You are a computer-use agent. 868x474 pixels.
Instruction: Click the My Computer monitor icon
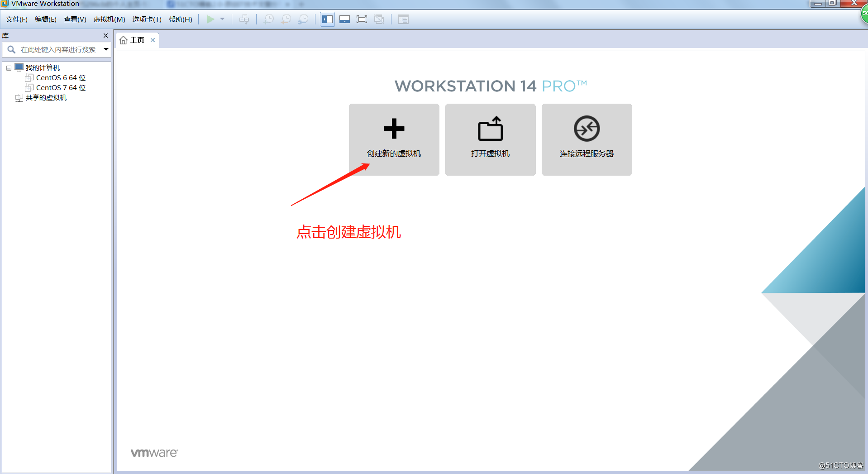point(19,68)
